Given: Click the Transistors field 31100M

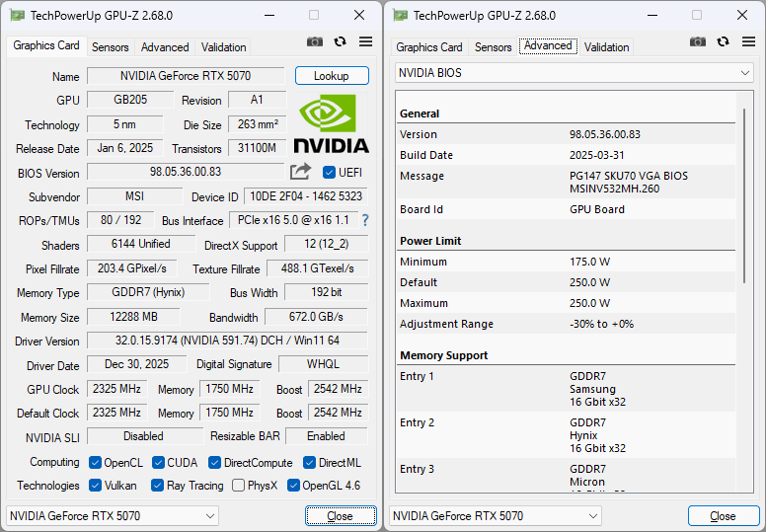Looking at the screenshot, I should [257, 148].
